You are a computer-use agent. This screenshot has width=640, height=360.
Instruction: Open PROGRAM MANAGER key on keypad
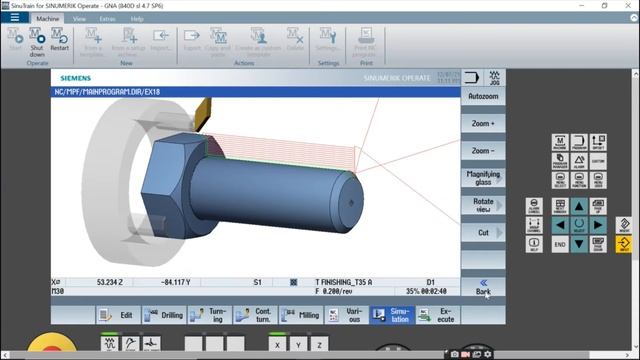(x=560, y=161)
